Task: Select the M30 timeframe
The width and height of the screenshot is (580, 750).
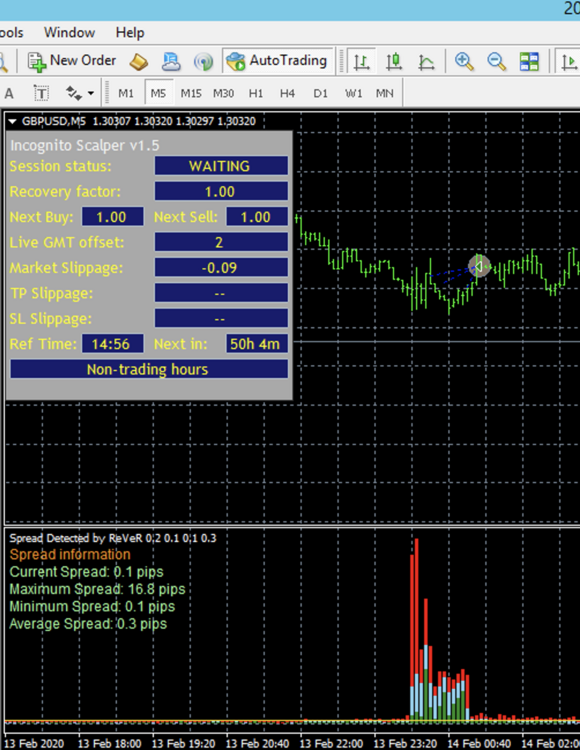Action: (x=223, y=93)
